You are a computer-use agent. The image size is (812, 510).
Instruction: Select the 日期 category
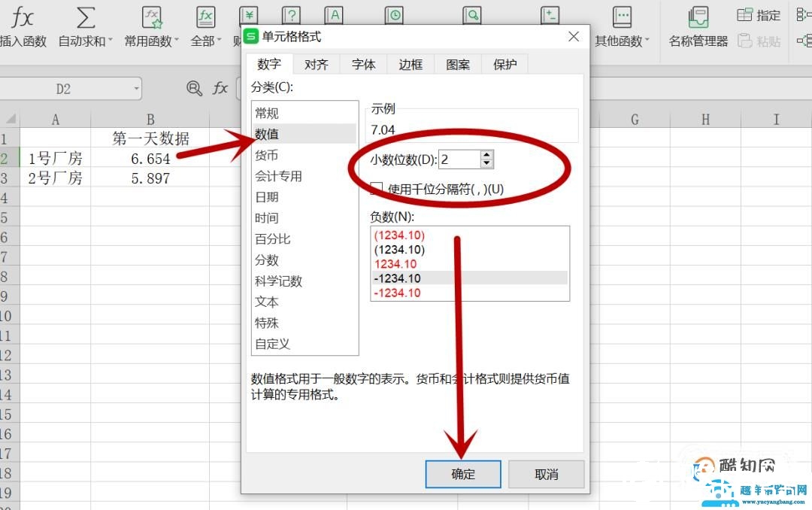pos(304,197)
